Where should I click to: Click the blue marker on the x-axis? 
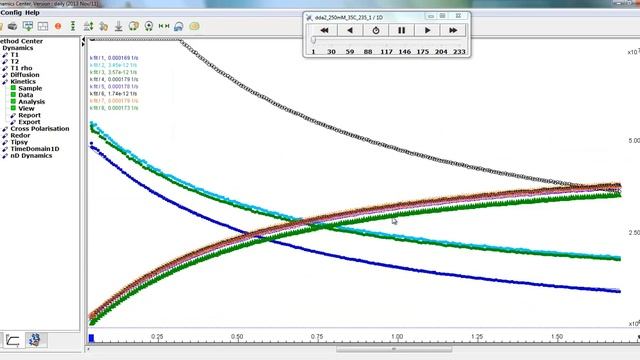(91, 338)
